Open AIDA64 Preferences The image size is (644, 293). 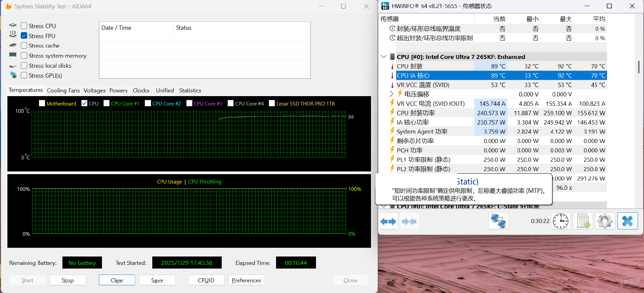[247, 280]
